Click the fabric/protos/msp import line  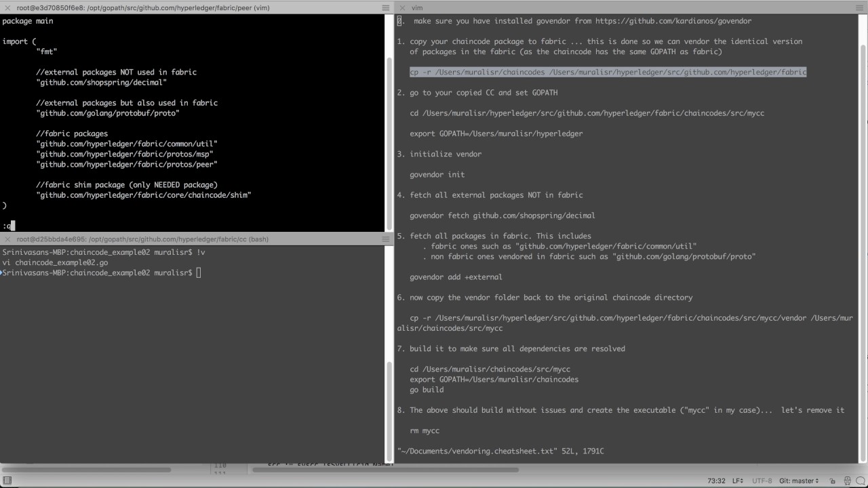(x=125, y=154)
